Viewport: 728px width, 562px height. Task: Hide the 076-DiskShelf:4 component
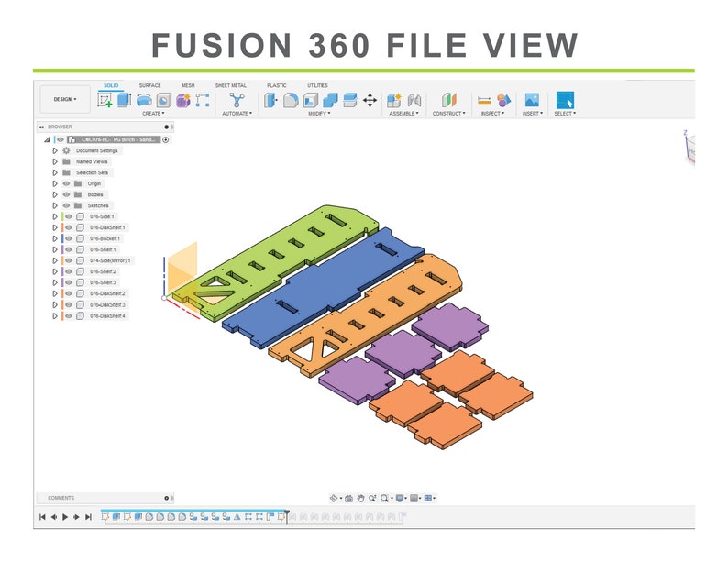click(69, 316)
